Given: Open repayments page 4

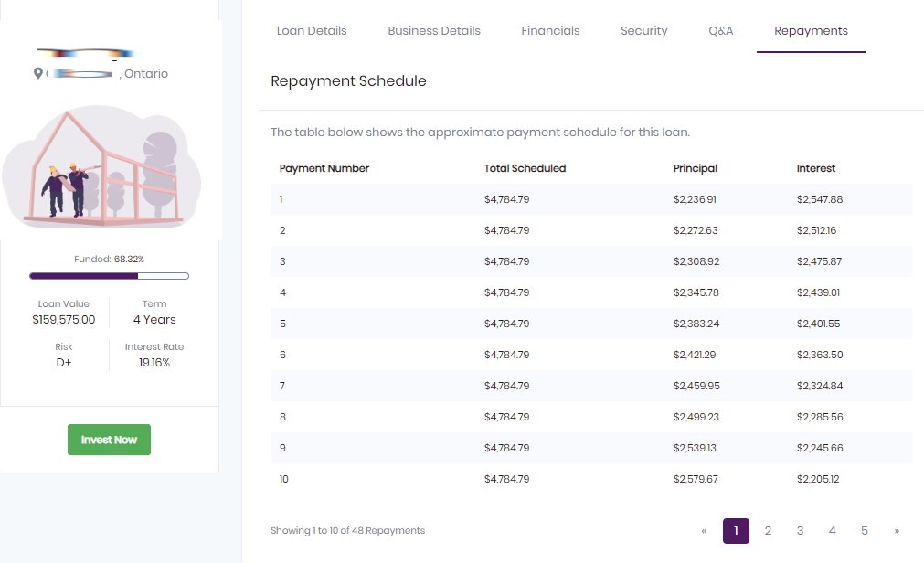Looking at the screenshot, I should (832, 531).
